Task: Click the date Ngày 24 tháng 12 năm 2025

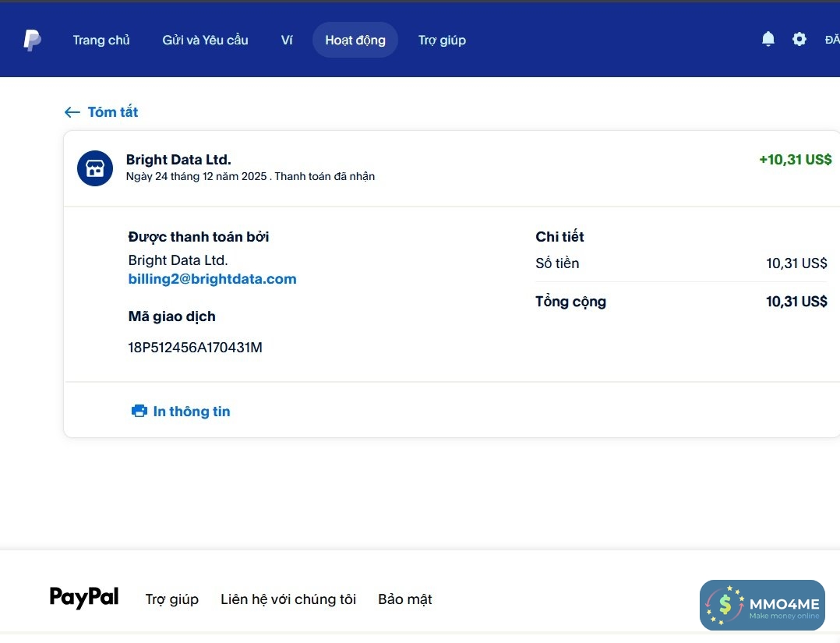Action: pyautogui.click(x=196, y=176)
